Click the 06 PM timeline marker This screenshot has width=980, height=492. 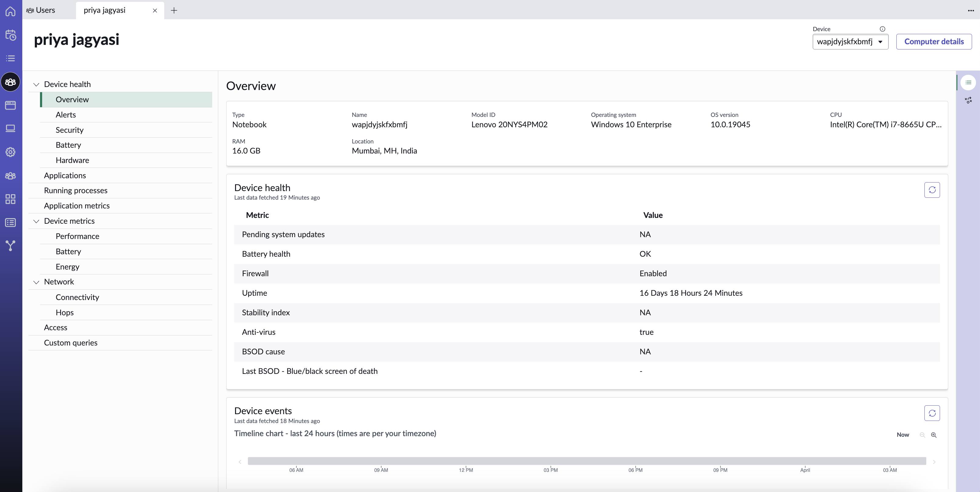pyautogui.click(x=635, y=470)
